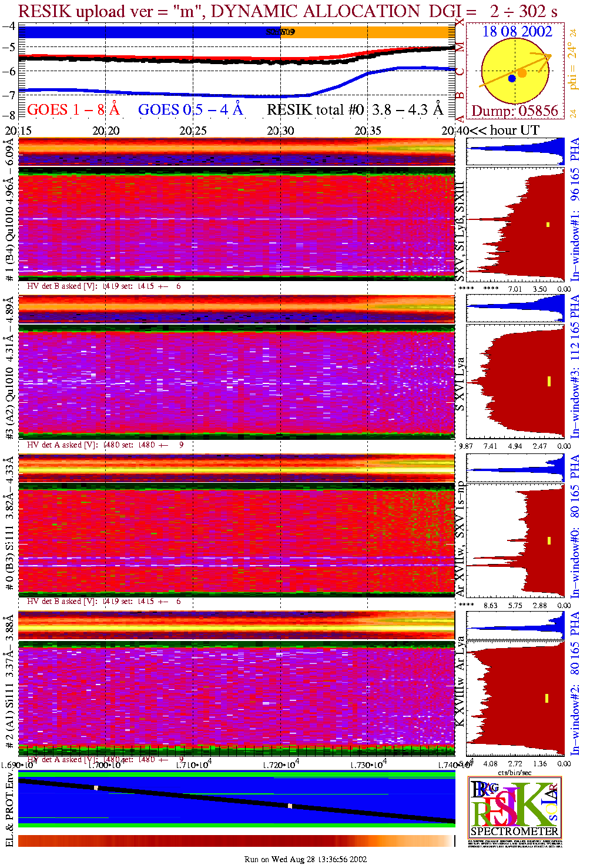
Task: Click the Dump: 05856 label
Action: tap(515, 111)
